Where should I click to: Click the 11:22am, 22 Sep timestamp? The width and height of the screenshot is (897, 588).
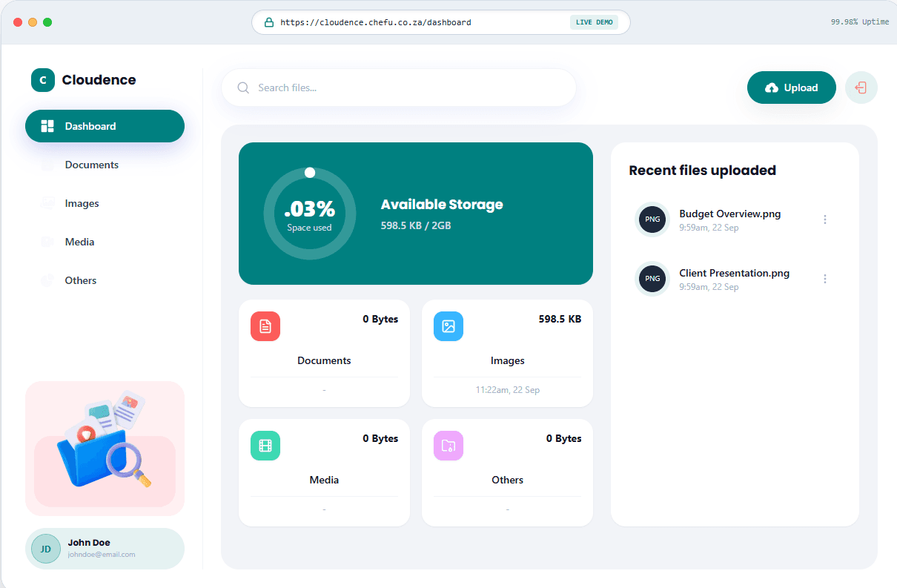[508, 389]
